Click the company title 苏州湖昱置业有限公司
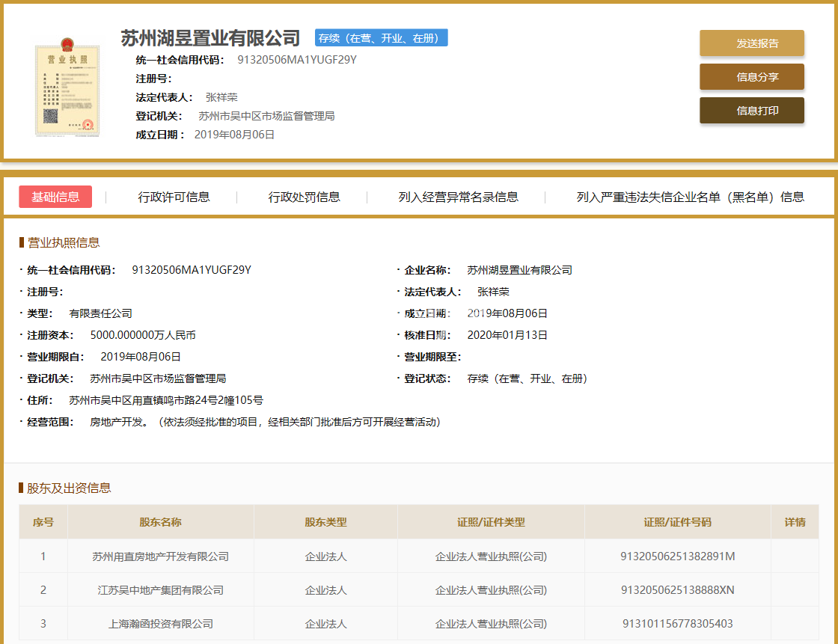Viewport: 838px width, 644px height. pyautogui.click(x=210, y=38)
